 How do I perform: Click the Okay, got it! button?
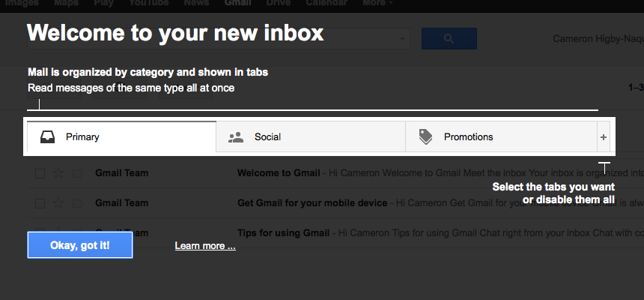80,245
